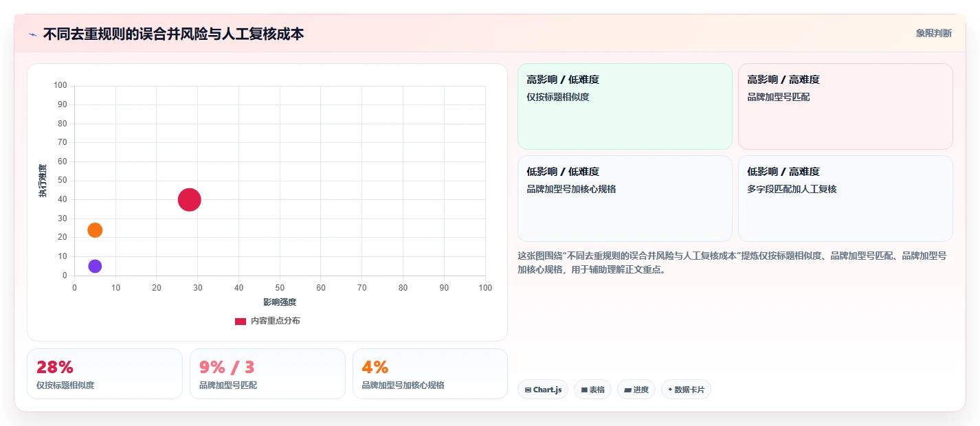Click the sparkle icon in 数据卡片 chip
980x426 pixels.
[x=670, y=390]
